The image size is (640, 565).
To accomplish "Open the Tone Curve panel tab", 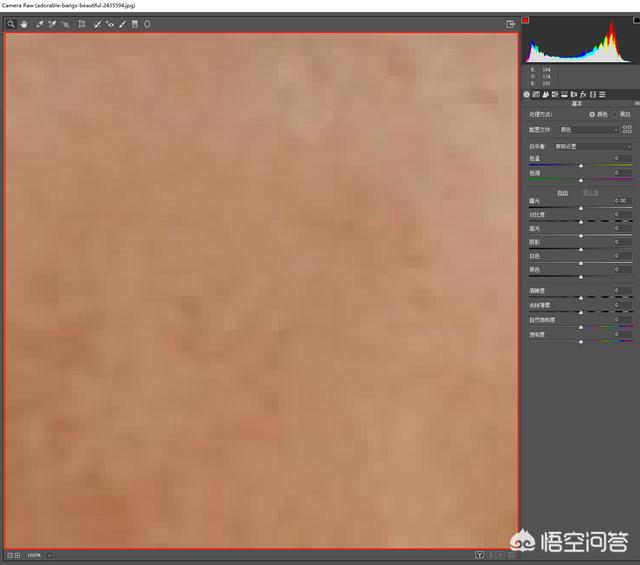I will coord(536,95).
